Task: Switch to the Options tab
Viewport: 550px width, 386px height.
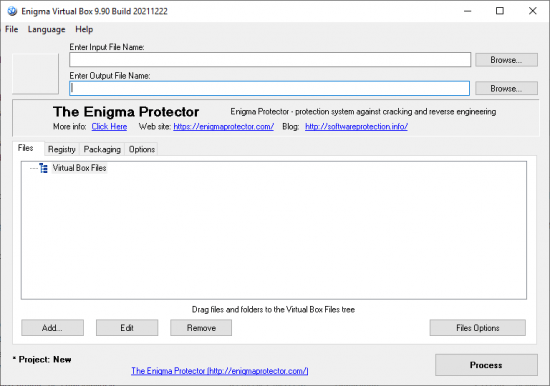Action: click(142, 149)
